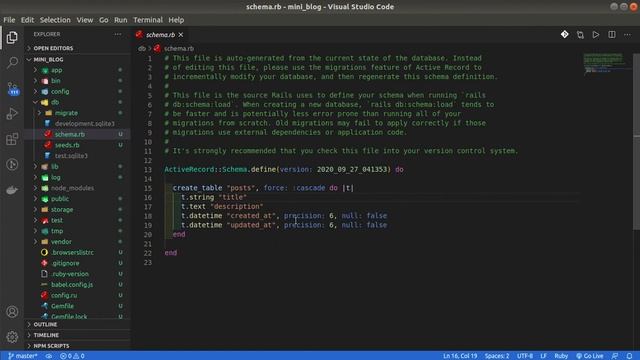Expand the node_modules folder
640x360 pixels.
point(78,188)
